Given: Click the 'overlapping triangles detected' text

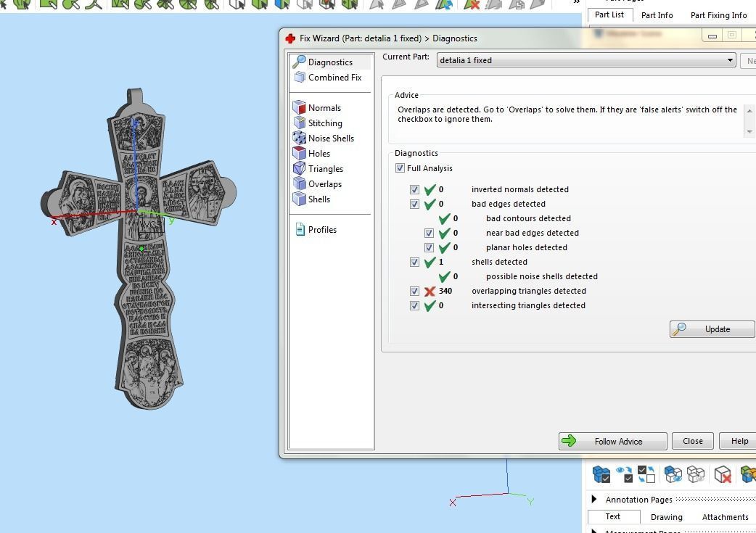Looking at the screenshot, I should click(528, 291).
